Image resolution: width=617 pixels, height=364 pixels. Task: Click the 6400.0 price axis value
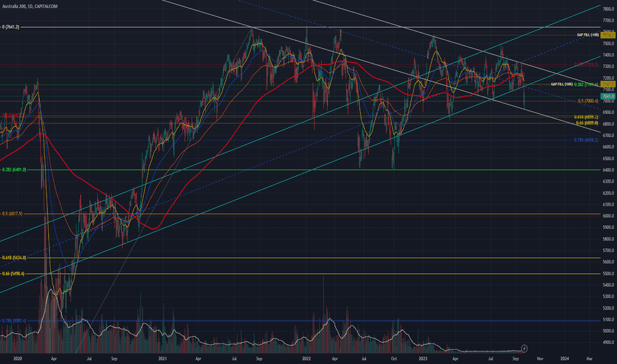(x=608, y=170)
